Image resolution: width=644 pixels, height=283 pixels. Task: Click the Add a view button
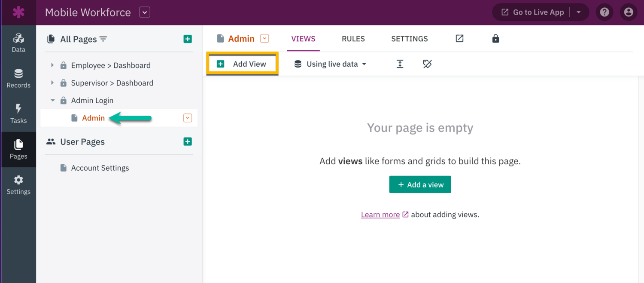pos(420,184)
